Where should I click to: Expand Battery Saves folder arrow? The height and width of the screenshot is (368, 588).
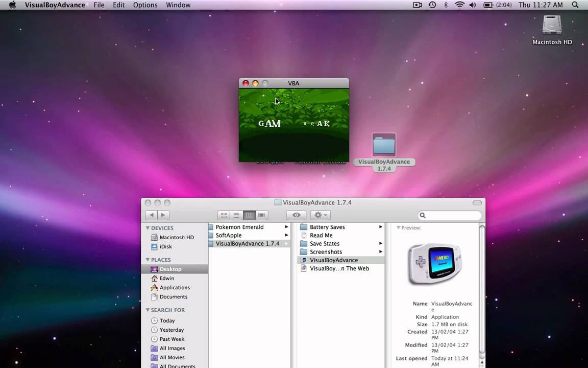(381, 227)
